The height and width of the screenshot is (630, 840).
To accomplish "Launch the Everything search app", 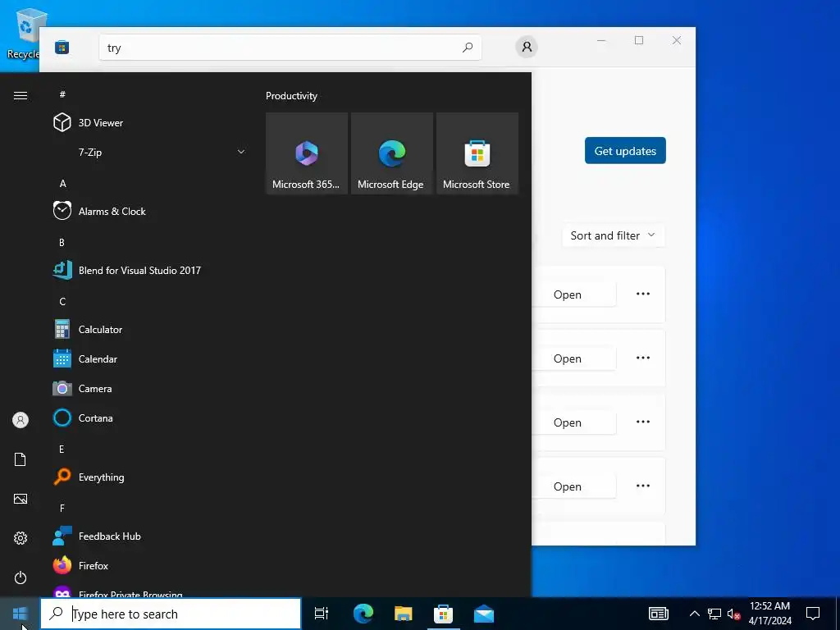I will coord(150,477).
